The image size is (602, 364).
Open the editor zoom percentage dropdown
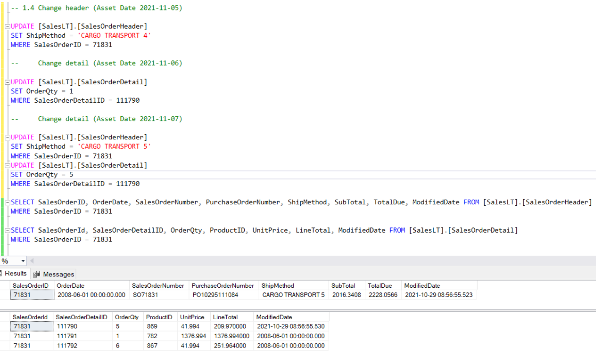coord(23,261)
